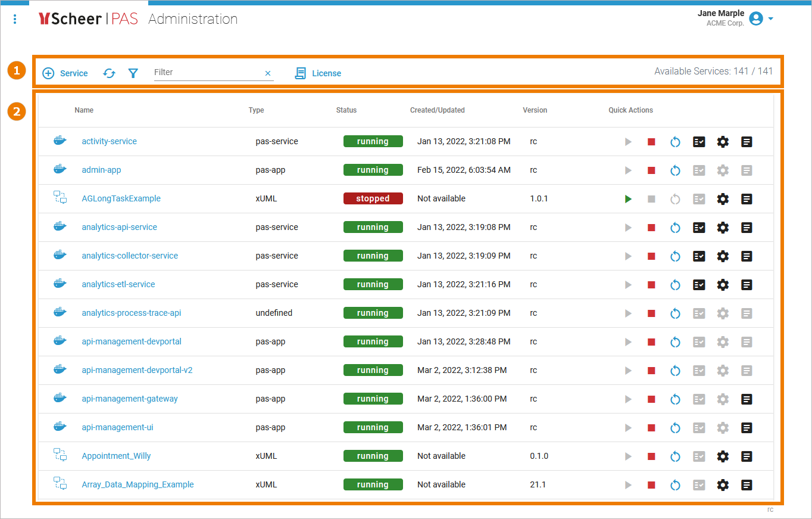Restart the Array_Data_Mapping_Example service
The width and height of the screenshot is (812, 519).
tap(675, 484)
